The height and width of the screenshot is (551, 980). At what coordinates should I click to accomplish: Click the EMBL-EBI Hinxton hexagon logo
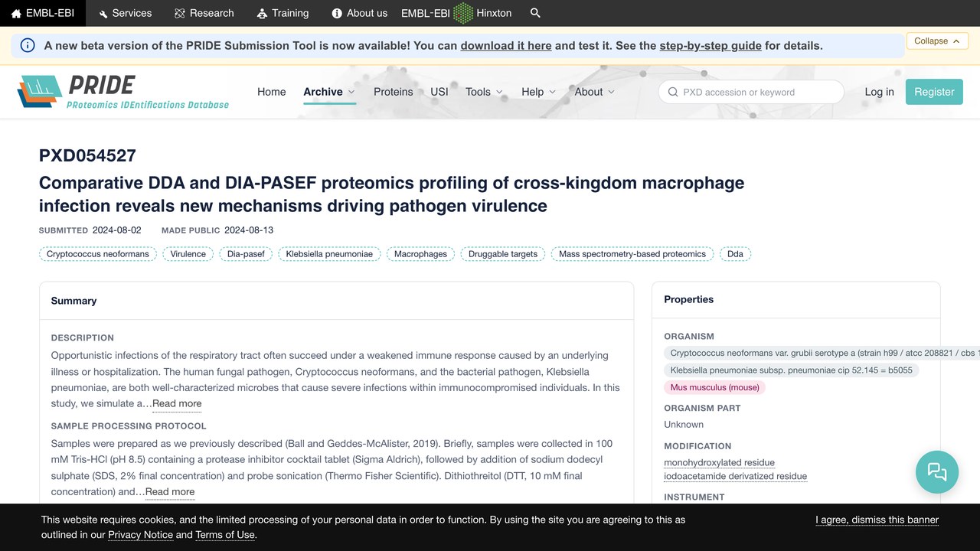click(x=463, y=13)
